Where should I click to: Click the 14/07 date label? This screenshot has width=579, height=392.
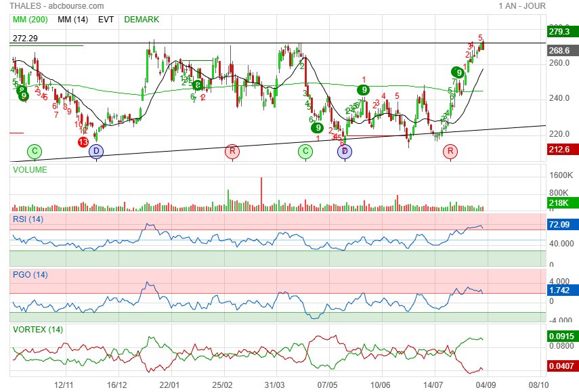pyautogui.click(x=433, y=385)
